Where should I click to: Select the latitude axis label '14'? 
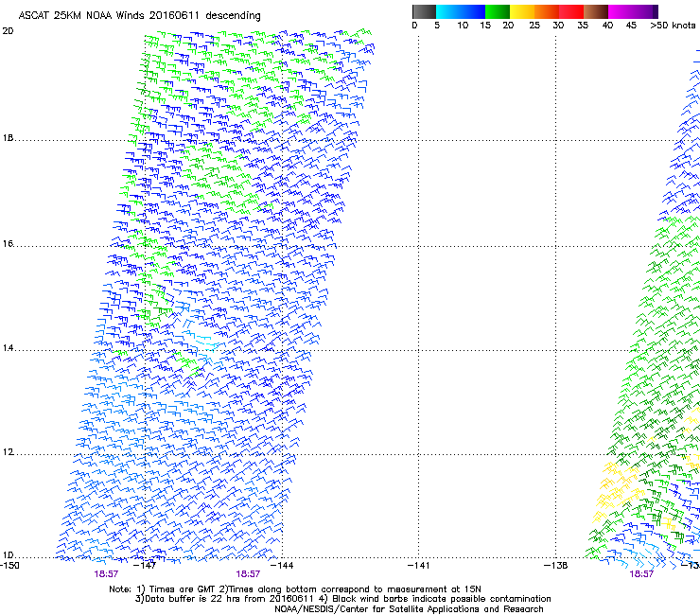[x=8, y=348]
